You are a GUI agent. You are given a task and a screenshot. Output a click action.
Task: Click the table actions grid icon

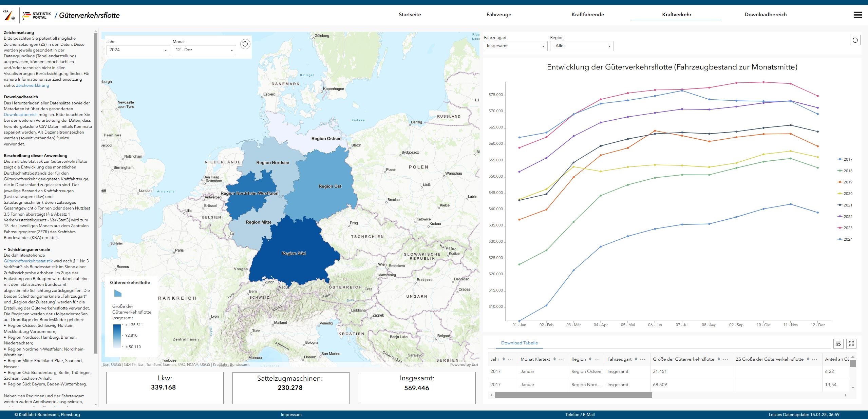[x=851, y=344]
